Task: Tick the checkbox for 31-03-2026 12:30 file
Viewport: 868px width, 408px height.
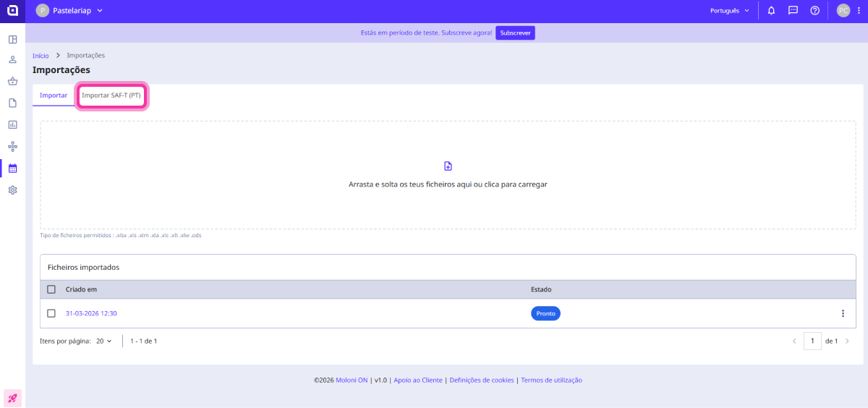Action: [51, 313]
